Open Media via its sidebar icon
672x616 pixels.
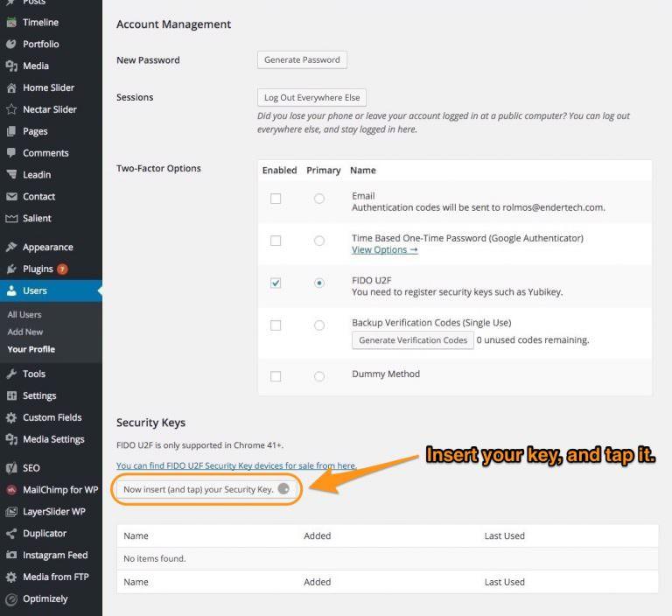pyautogui.click(x=11, y=66)
